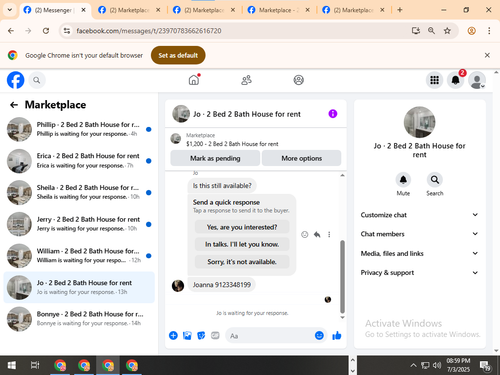Open the notifications bell with badge
500x375 pixels.
click(456, 80)
